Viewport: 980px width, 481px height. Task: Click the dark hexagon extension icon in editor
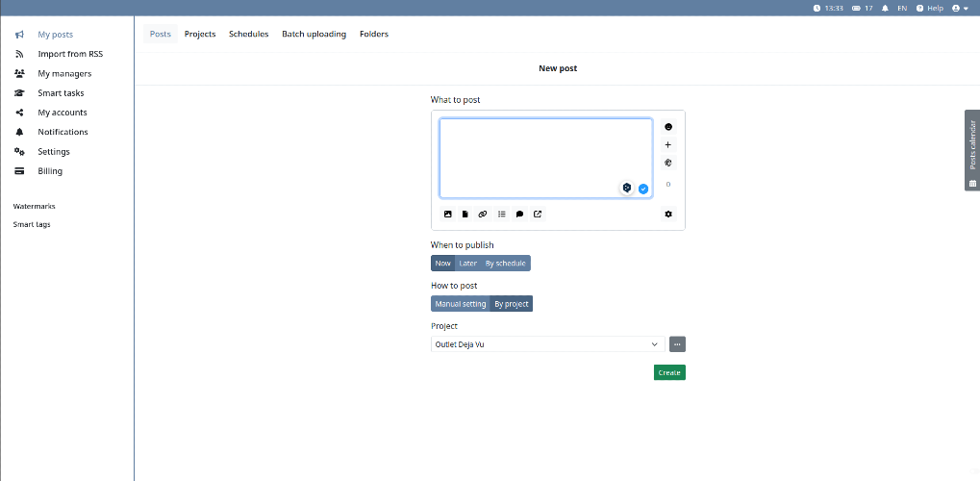click(627, 188)
